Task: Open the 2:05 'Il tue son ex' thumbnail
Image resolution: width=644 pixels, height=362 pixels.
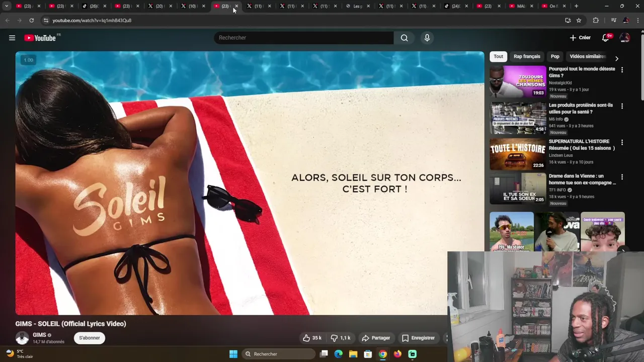Action: (518, 189)
